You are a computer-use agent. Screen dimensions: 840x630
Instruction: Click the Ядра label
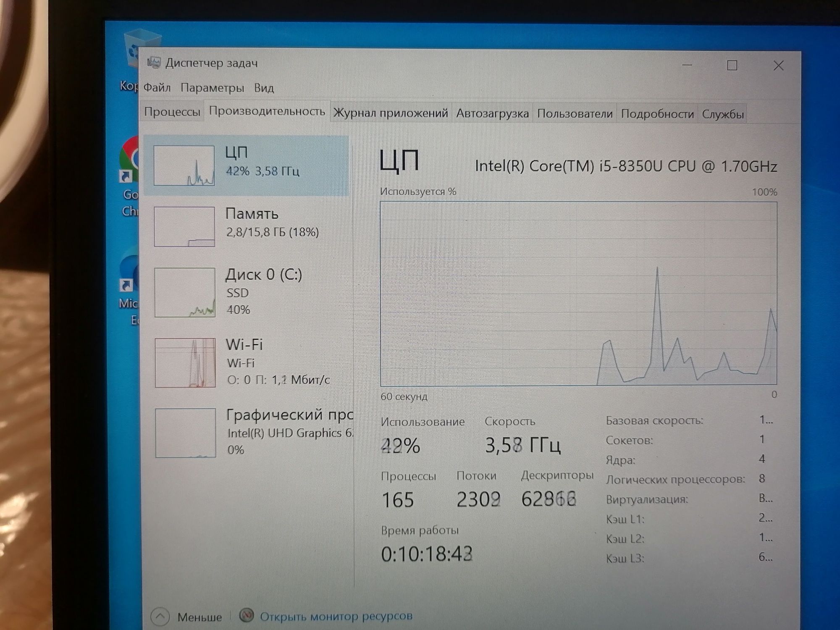coord(620,460)
